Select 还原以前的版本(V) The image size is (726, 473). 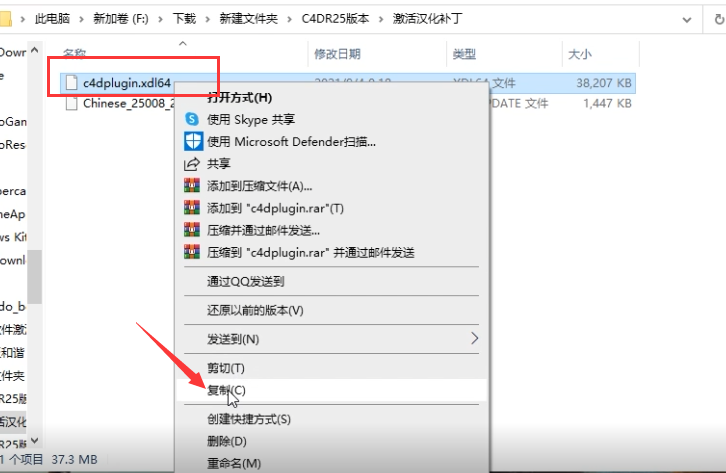coord(255,310)
